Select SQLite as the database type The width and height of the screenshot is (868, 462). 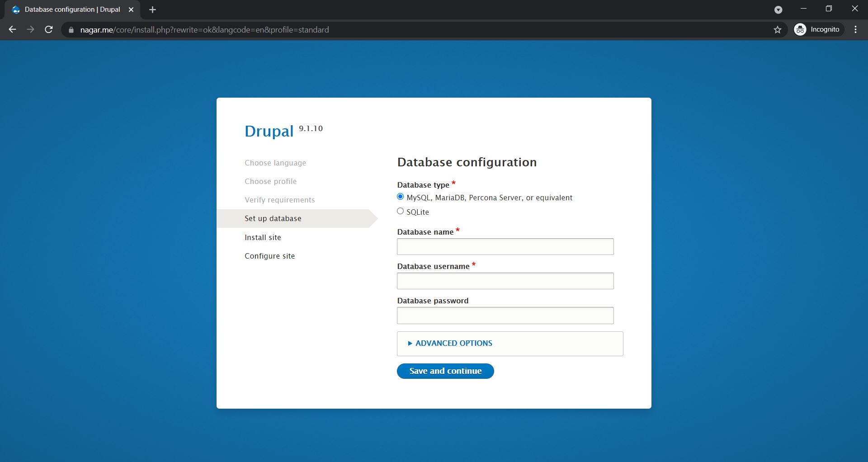[400, 211]
